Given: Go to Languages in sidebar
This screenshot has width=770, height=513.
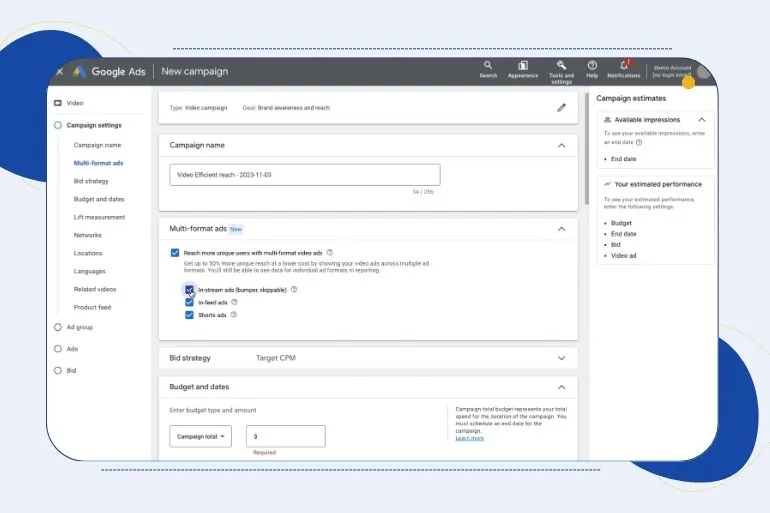Looking at the screenshot, I should pos(89,271).
